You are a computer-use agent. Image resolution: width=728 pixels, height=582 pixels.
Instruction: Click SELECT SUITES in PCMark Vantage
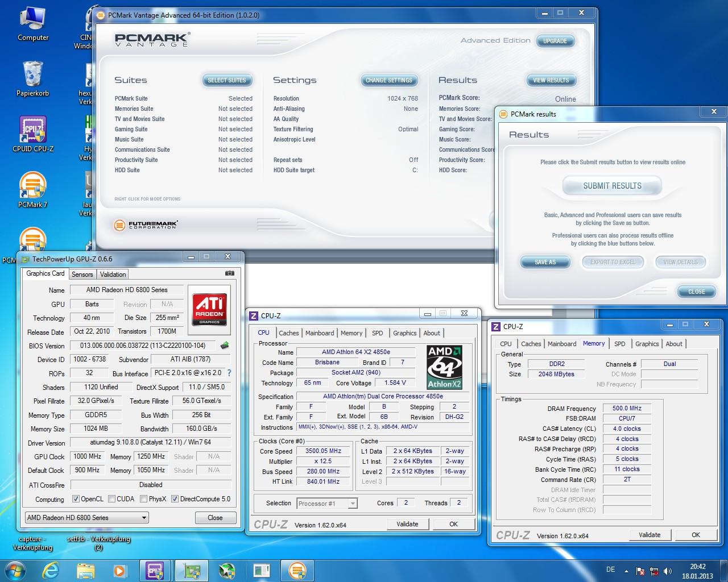coord(227,80)
